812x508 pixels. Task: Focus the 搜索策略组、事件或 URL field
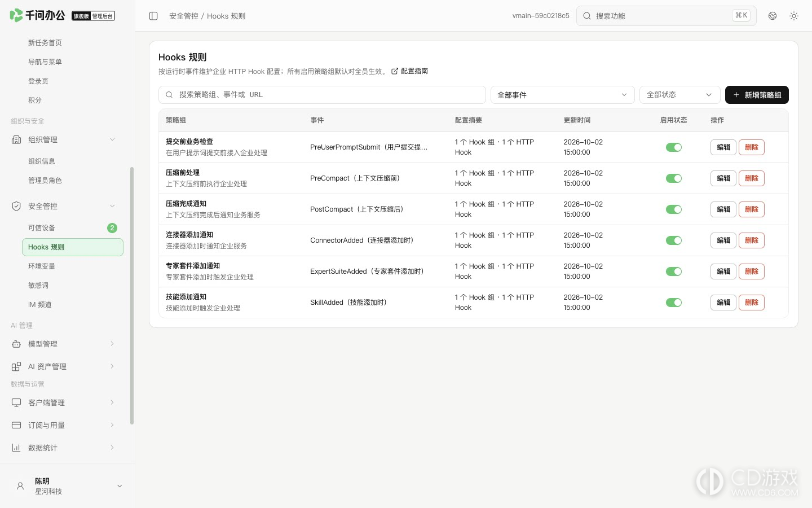[322, 95]
